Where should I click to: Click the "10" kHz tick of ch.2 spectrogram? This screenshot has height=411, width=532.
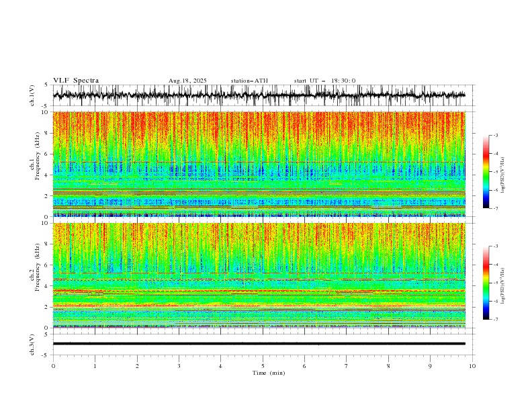46,223
